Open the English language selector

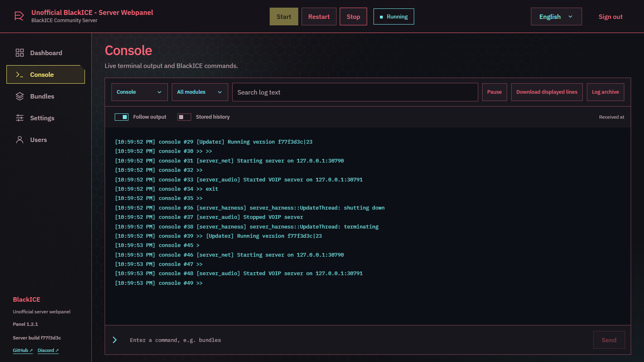click(556, 16)
